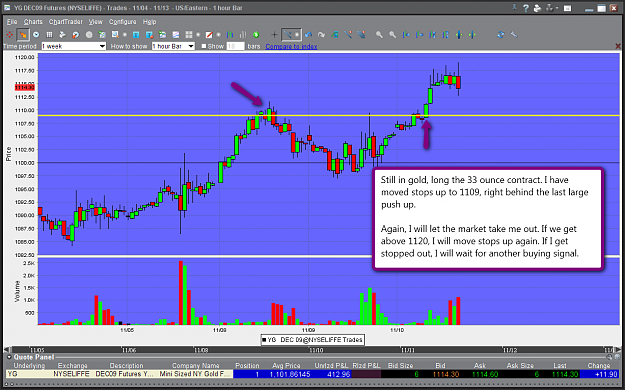Screen dimensions: 625x390
Task: Open the View menu
Action: click(x=95, y=22)
